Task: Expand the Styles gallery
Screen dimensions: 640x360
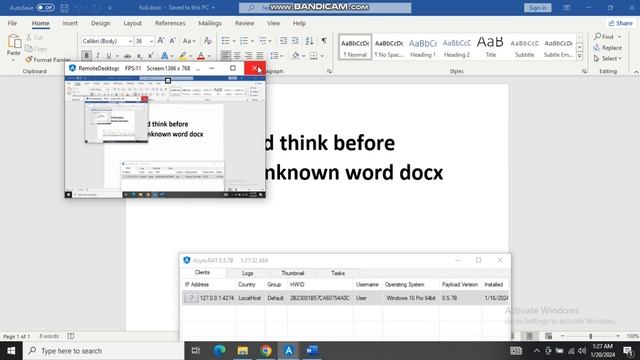Action: pos(580,56)
